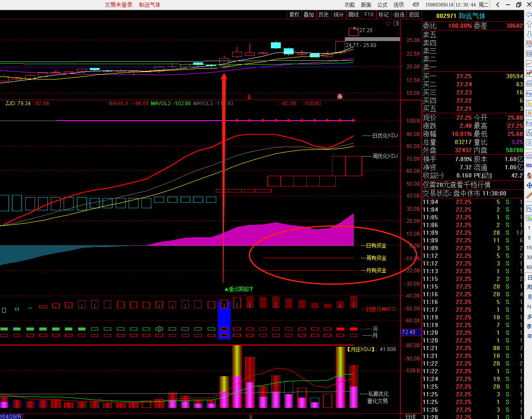Open the envelope message icon in title bar
The image size is (532, 419).
(x=415, y=5)
